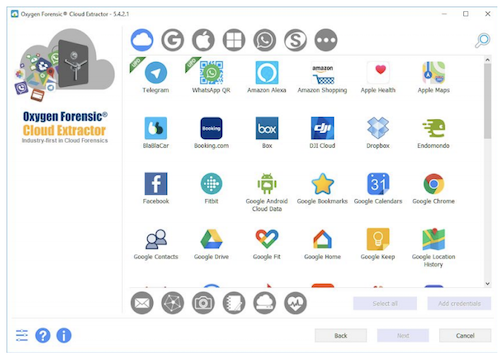Select the Google Chrome service
Viewport: 500px width, 360px height.
[x=434, y=188]
